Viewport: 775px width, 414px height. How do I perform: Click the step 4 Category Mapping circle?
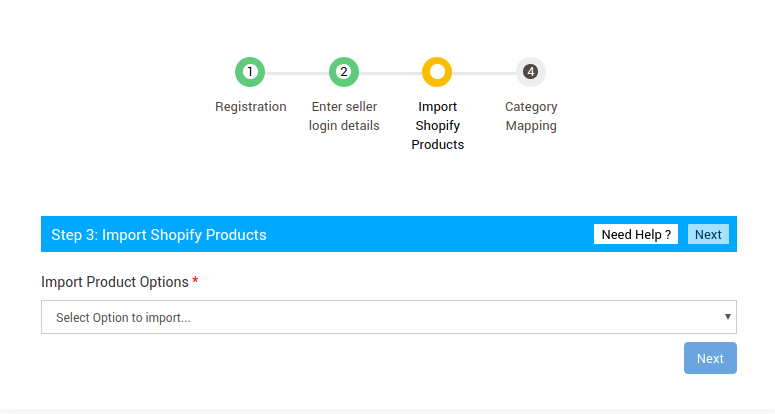click(531, 72)
